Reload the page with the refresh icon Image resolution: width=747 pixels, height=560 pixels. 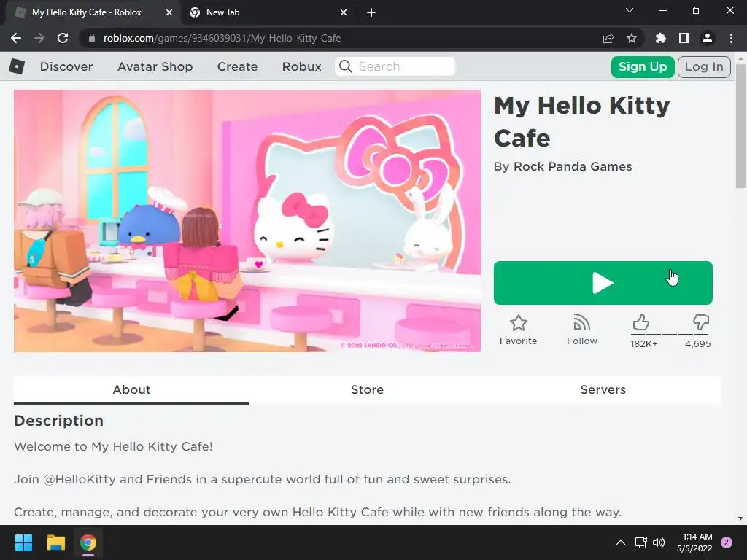(x=63, y=38)
